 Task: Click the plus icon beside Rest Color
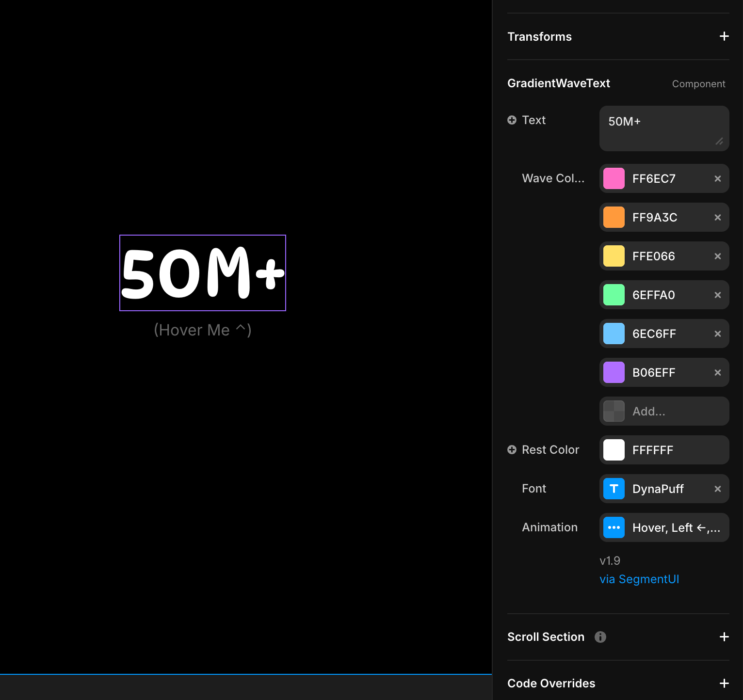[x=512, y=449]
